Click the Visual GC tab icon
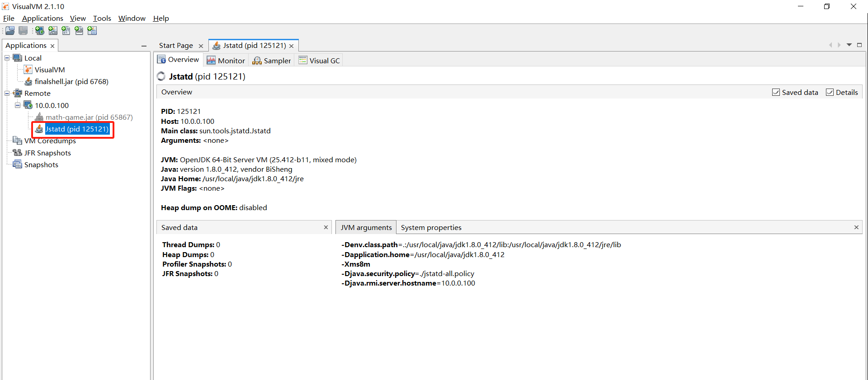 coord(303,60)
